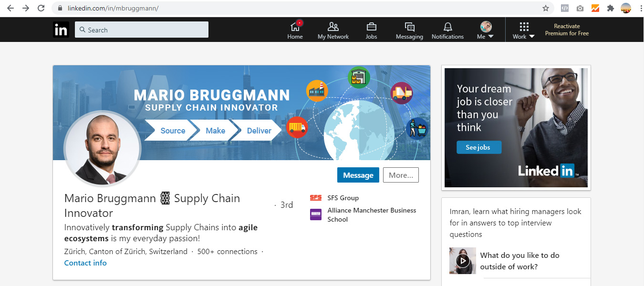Viewport: 644px width, 286px height.
Task: View the 500+ connections list
Action: 228,251
